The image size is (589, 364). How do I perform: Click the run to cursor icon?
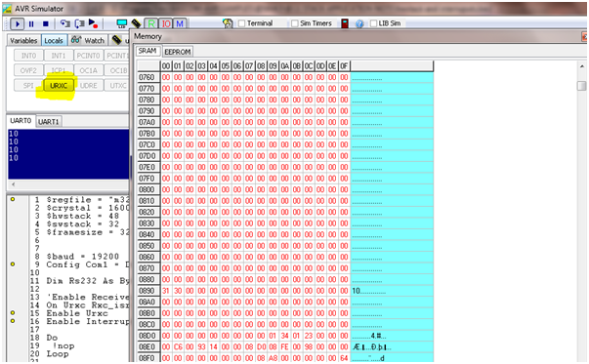93,24
